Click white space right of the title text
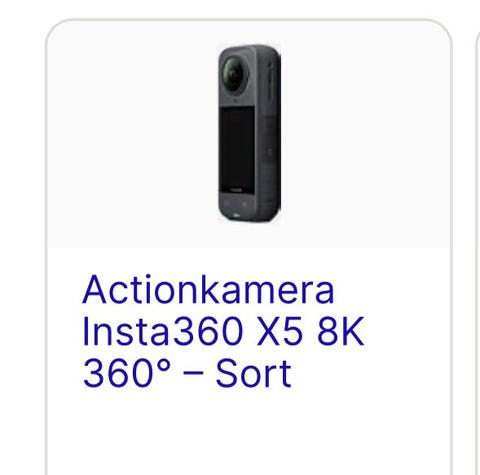Screen dimensions: 480x475 click(407, 331)
